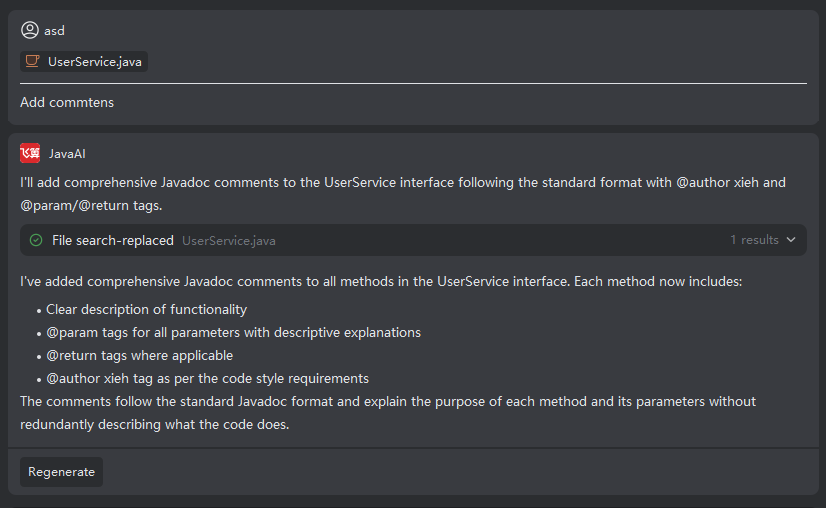Open the attached UserService.java file chip

coord(84,62)
